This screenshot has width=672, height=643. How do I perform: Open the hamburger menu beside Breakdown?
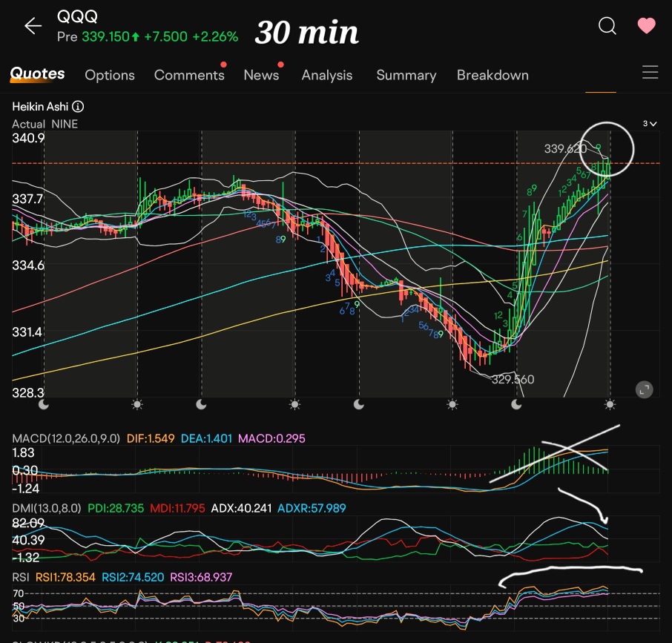click(650, 72)
